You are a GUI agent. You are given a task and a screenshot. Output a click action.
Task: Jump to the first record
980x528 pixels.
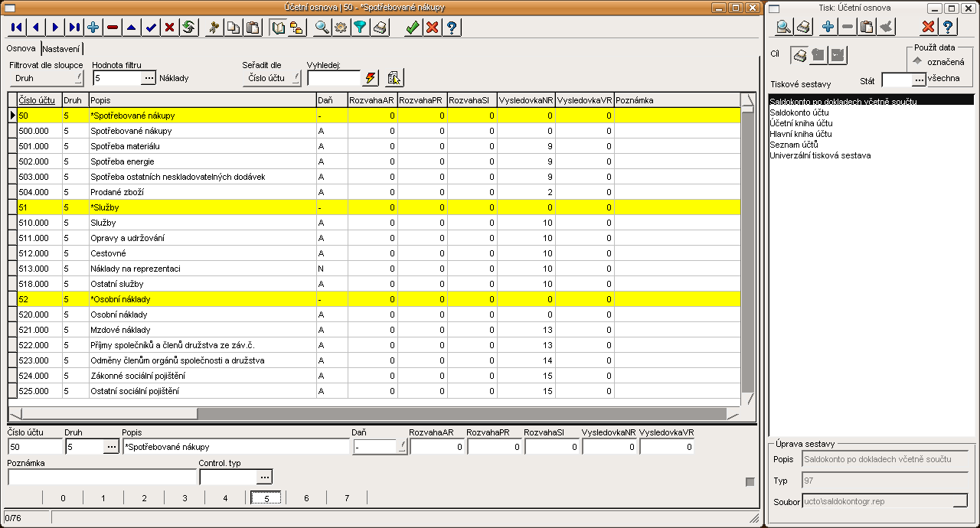click(17, 28)
